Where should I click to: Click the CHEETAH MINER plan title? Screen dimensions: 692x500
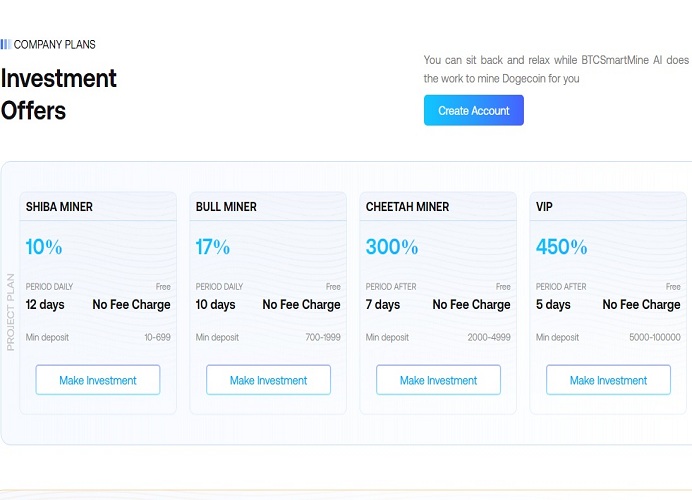(407, 207)
